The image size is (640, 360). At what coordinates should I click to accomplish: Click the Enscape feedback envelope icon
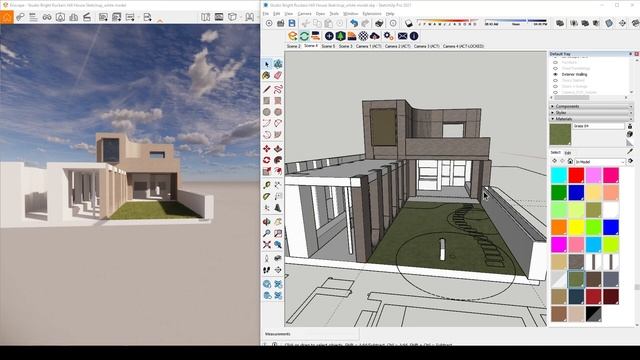pyautogui.click(x=402, y=36)
